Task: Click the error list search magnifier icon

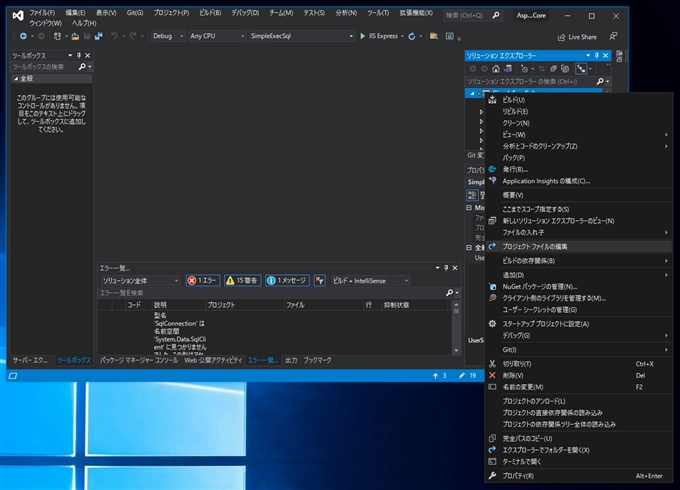Action: [450, 293]
